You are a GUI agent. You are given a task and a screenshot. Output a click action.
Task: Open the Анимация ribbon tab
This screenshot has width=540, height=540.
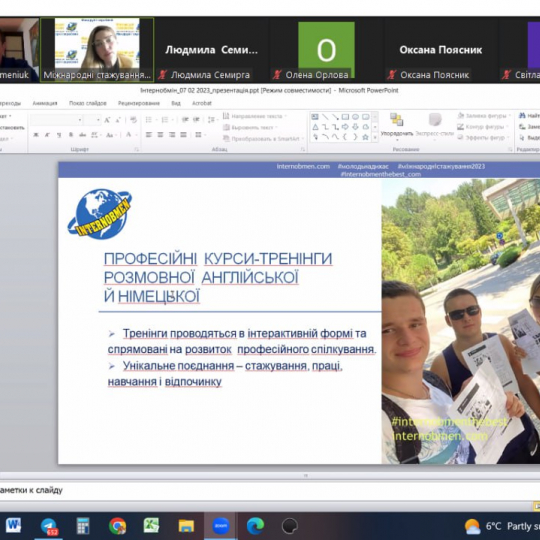tap(45, 103)
